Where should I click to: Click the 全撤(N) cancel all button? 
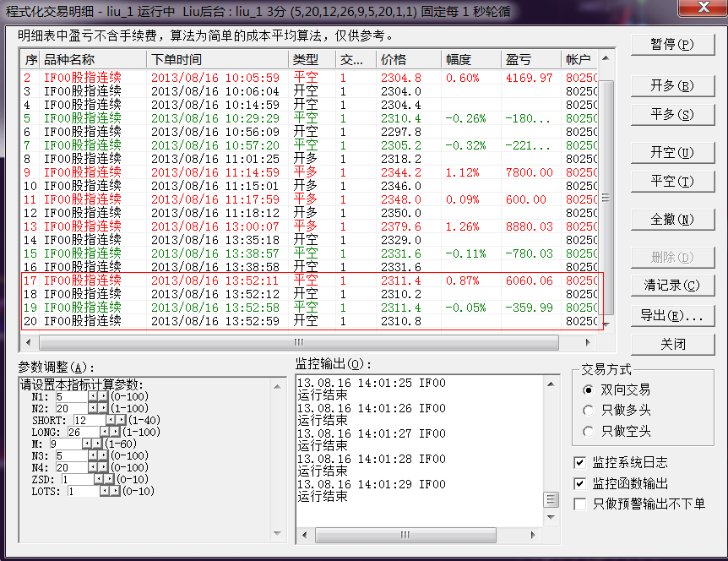coord(672,220)
